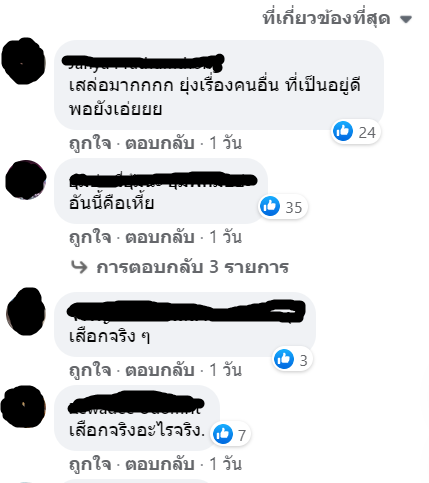Image resolution: width=429 pixels, height=483 pixels.
Task: Like the comment เสือกจริง ๆ
Action: [x=90, y=370]
